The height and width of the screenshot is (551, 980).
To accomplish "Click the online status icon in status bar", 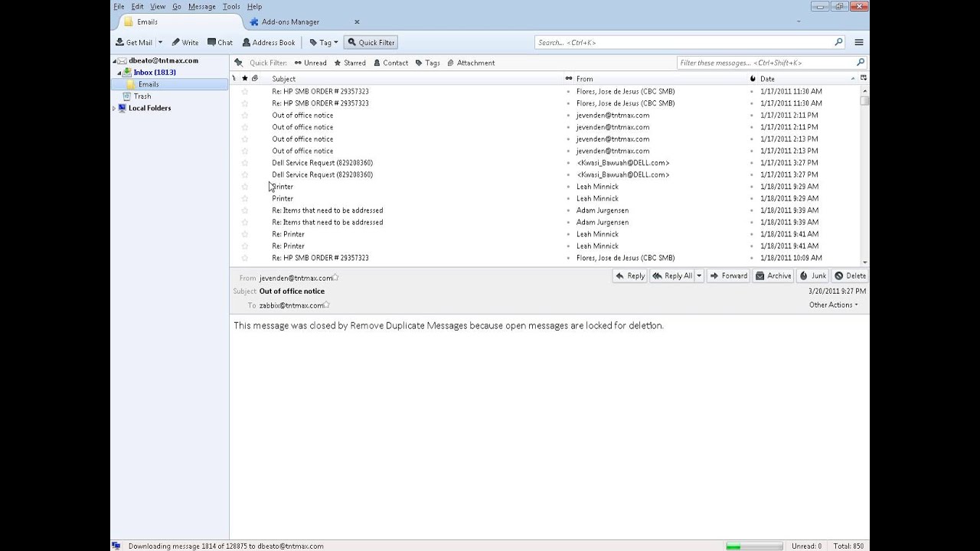I will tap(116, 546).
